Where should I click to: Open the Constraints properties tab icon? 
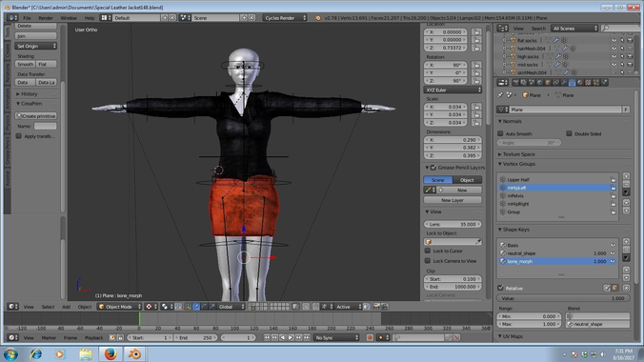(x=556, y=83)
